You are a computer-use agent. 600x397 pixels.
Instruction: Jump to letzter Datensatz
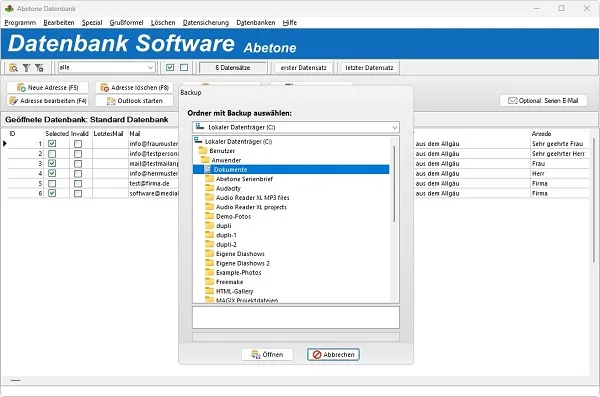coord(369,68)
